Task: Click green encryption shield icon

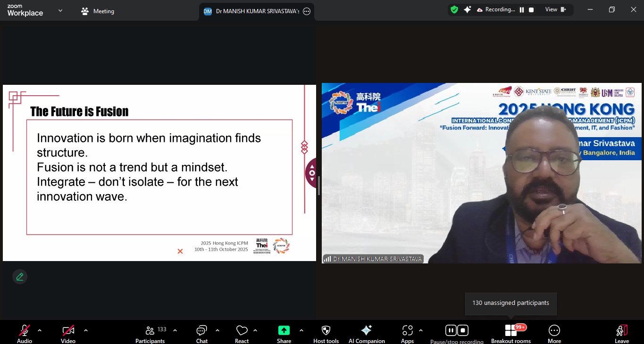Action: pos(454,9)
